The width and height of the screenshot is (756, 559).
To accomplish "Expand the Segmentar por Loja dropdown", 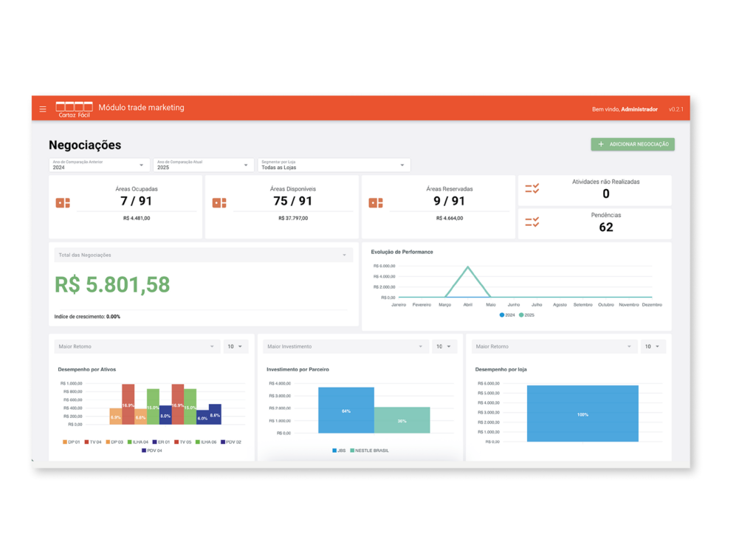I will pos(333,165).
